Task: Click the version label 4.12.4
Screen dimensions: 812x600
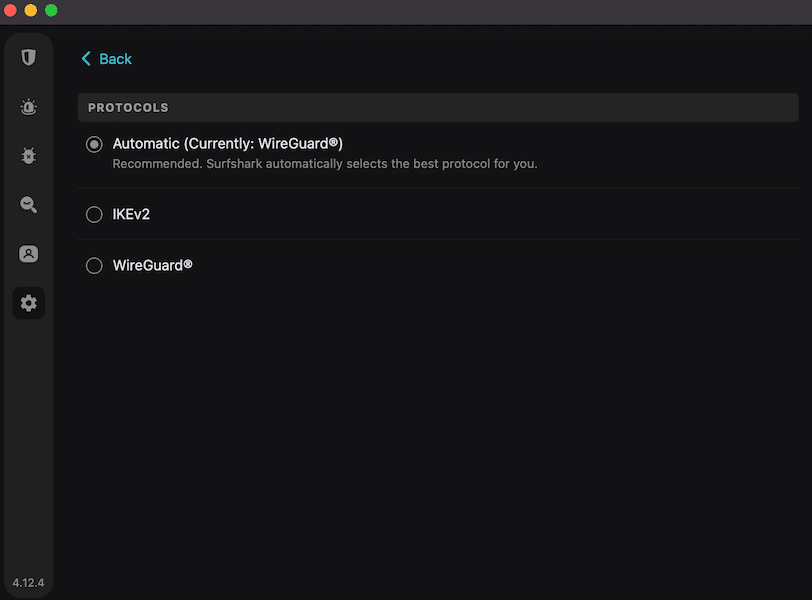Action: [28, 582]
